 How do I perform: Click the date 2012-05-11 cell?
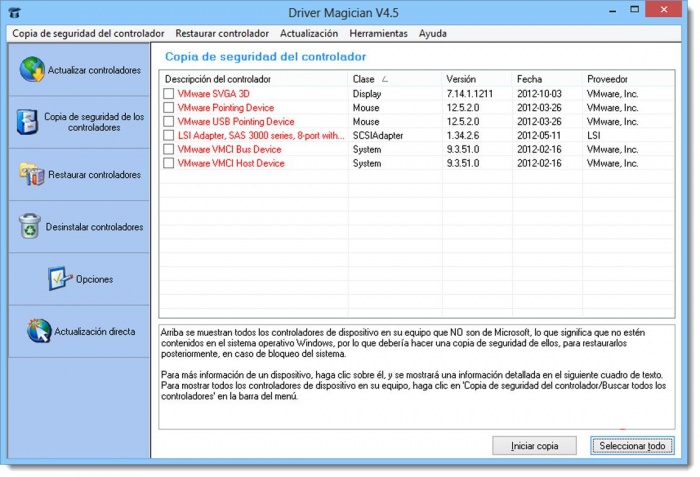pyautogui.click(x=539, y=135)
